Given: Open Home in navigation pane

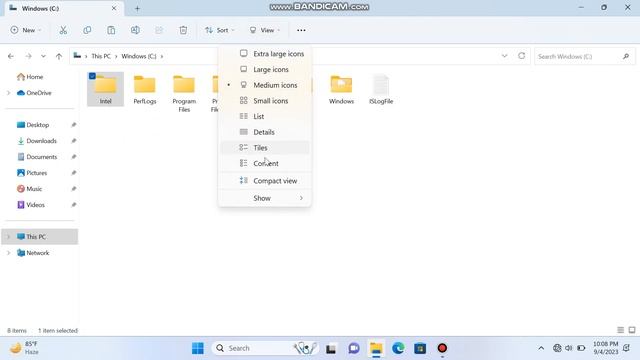Looking at the screenshot, I should 30,77.
